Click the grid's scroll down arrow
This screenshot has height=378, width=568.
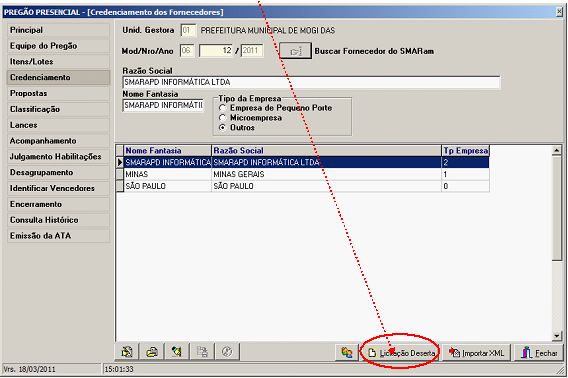pyautogui.click(x=556, y=336)
